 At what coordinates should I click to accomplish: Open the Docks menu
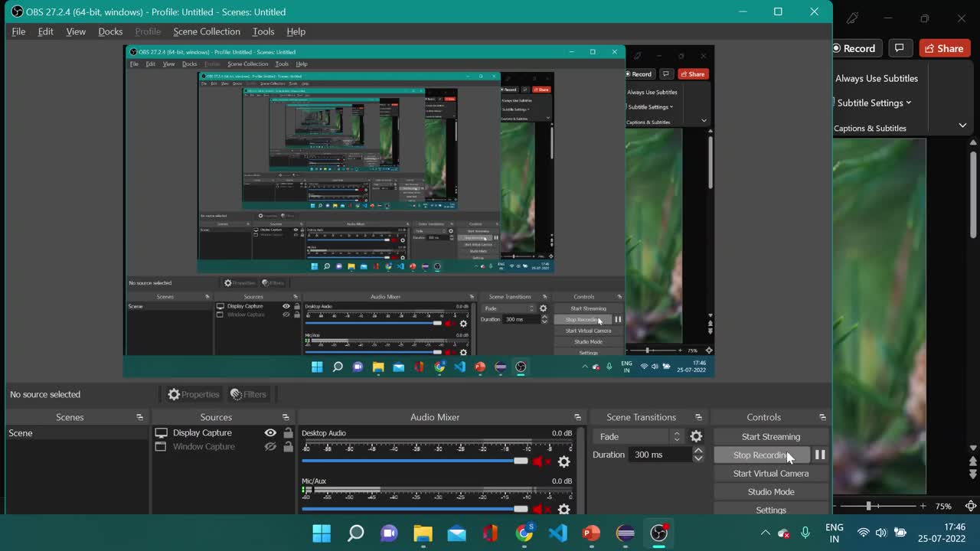click(x=110, y=31)
